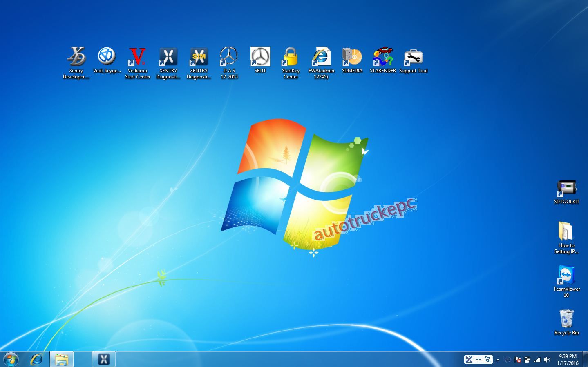Viewport: 588px width, 367px height.
Task: Select the XENTRY Diagnostics icon without SIM badge
Action: pos(168,62)
